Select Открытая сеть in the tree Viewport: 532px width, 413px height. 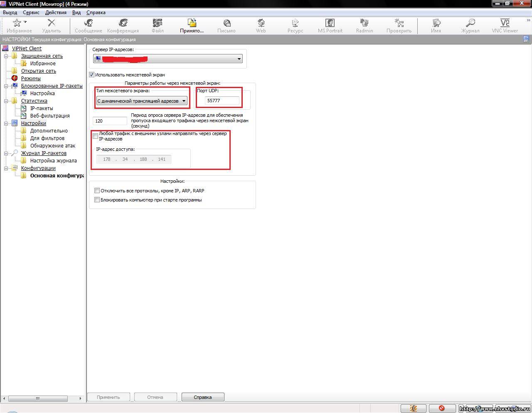tap(39, 71)
